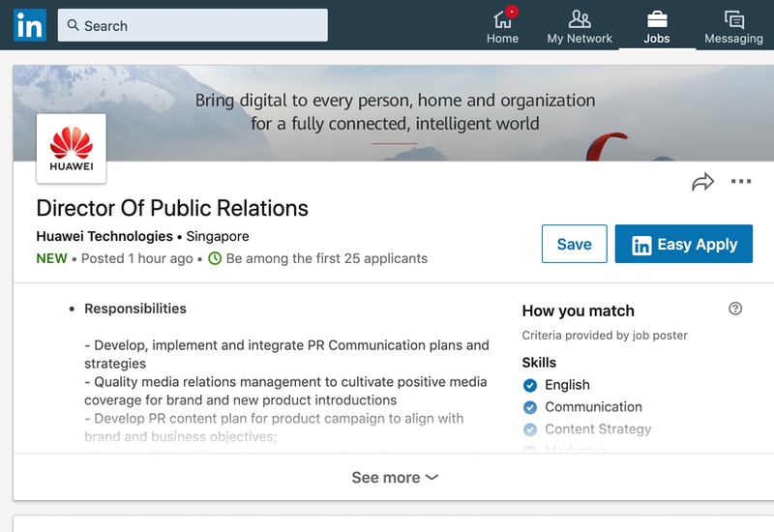Click the English skill label
The width and height of the screenshot is (774, 532).
point(567,384)
